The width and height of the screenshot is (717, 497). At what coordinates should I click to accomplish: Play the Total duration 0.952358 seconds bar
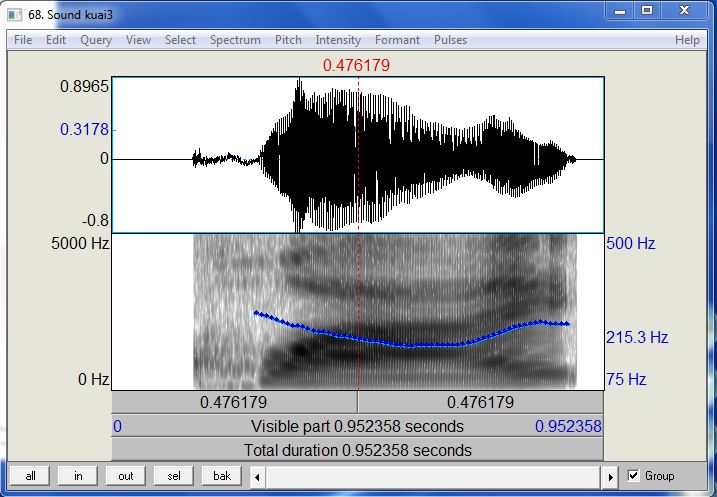[x=358, y=450]
